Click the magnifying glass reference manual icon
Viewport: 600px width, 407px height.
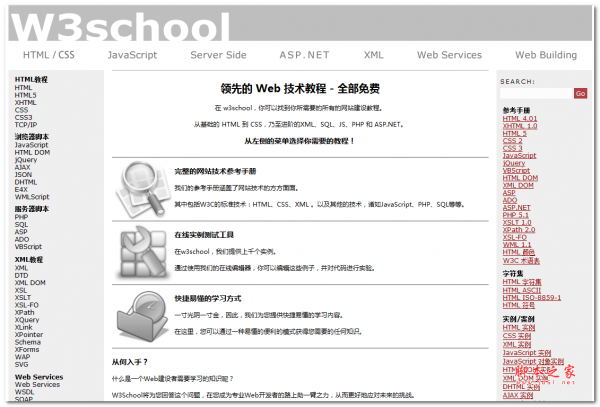point(143,189)
